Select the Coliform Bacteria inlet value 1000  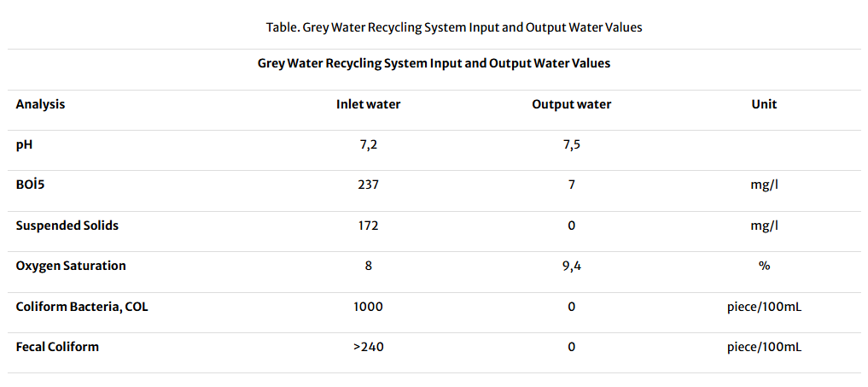[x=368, y=306]
